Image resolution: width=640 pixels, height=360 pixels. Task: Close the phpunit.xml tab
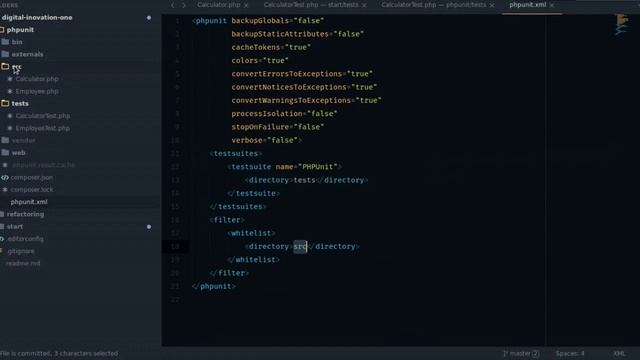[552, 5]
